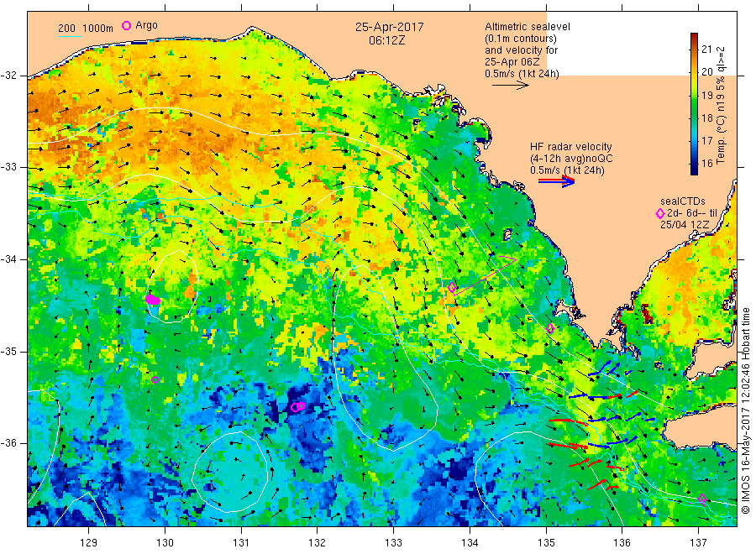The height and width of the screenshot is (554, 756).
Task: Click the "(4-12h avg)noQC" text
Action: pos(572,159)
